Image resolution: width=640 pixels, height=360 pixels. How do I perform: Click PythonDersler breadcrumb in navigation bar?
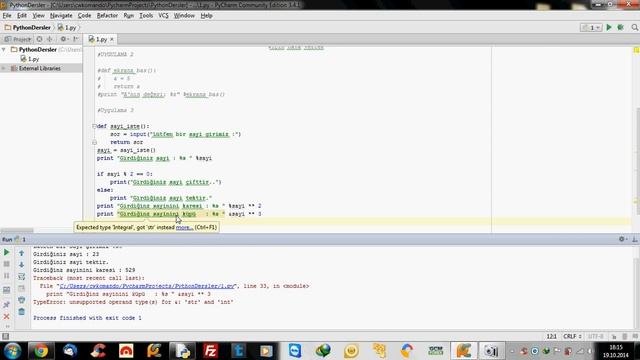click(27, 27)
